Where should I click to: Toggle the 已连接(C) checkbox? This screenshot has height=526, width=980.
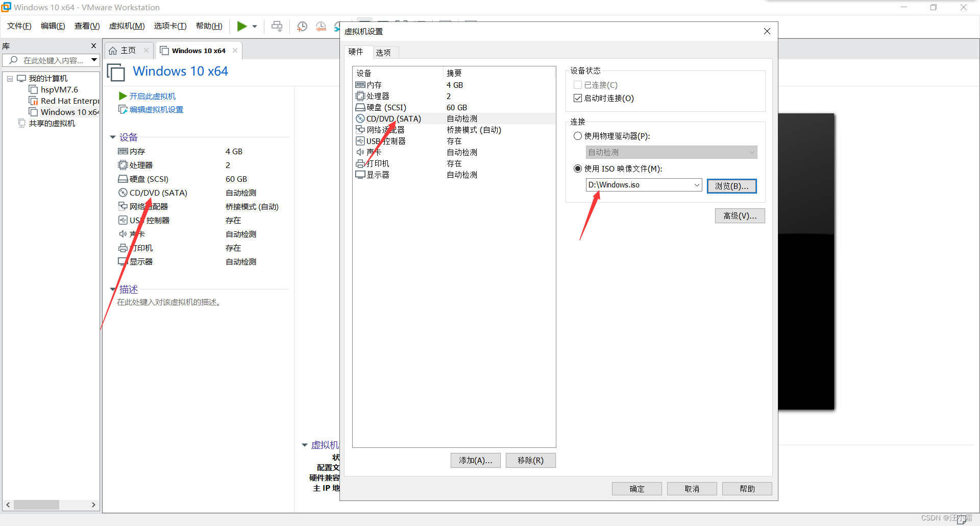[578, 85]
